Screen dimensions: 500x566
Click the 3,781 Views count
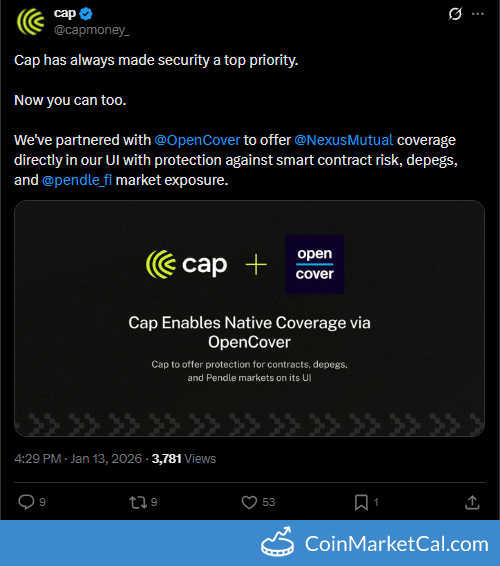point(184,459)
